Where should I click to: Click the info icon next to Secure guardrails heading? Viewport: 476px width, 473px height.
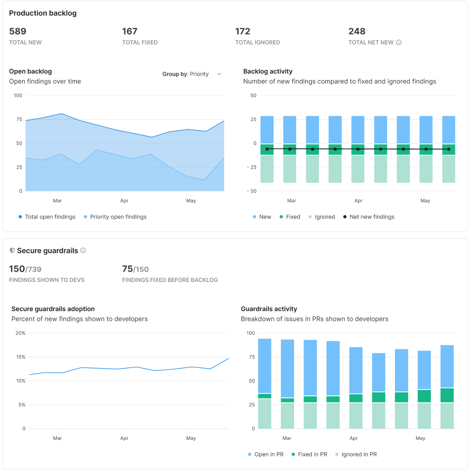[x=83, y=250]
